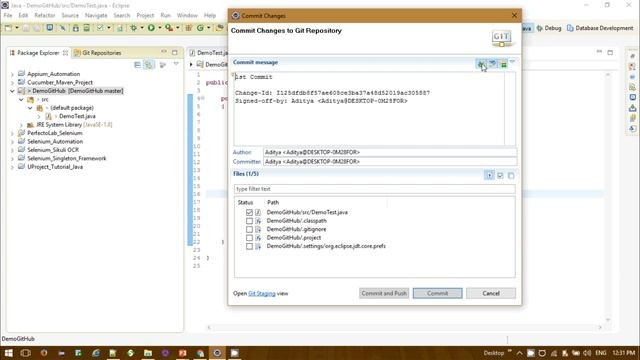This screenshot has width=640, height=360.
Task: Check the DemoGitHub/.gitignore file checkbox
Action: point(249,229)
